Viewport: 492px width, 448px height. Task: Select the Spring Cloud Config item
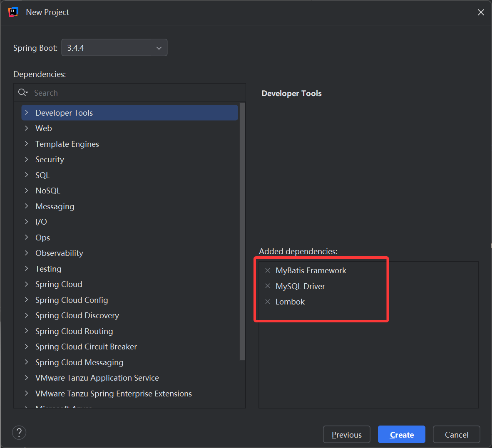[x=129, y=300]
